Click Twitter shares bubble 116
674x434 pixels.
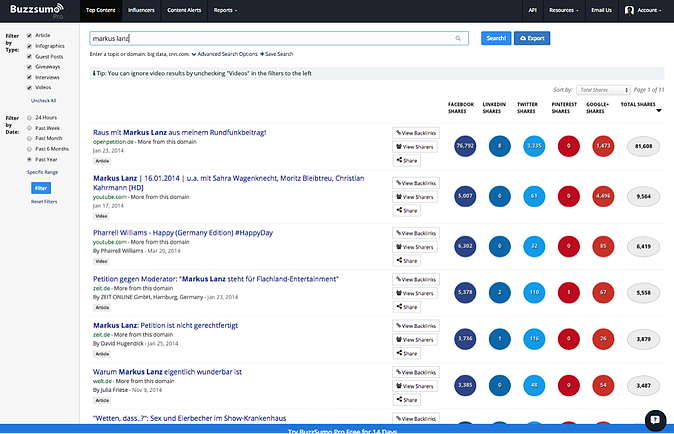tap(534, 339)
